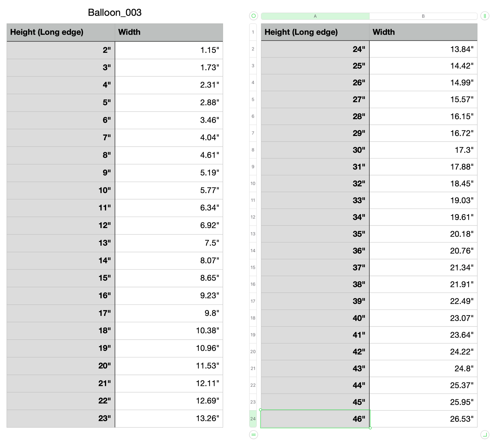Image resolution: width=493 pixels, height=448 pixels.
Task: Click the top-left selection handle of cell 46"
Action: [260, 410]
